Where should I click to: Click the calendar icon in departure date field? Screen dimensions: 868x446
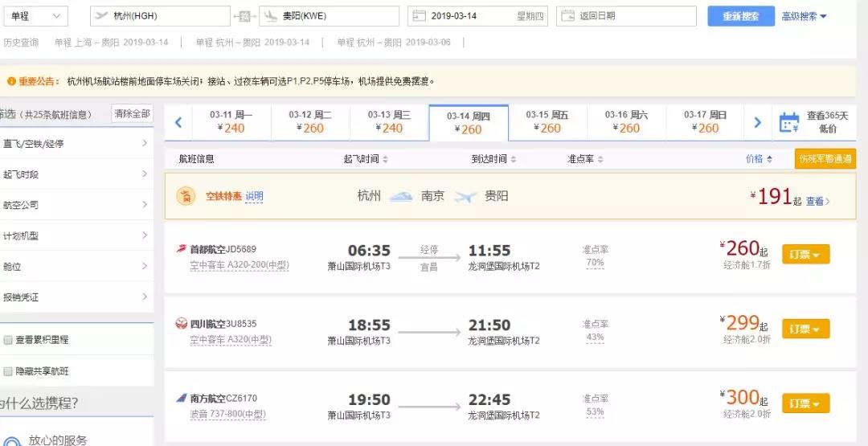coord(420,16)
